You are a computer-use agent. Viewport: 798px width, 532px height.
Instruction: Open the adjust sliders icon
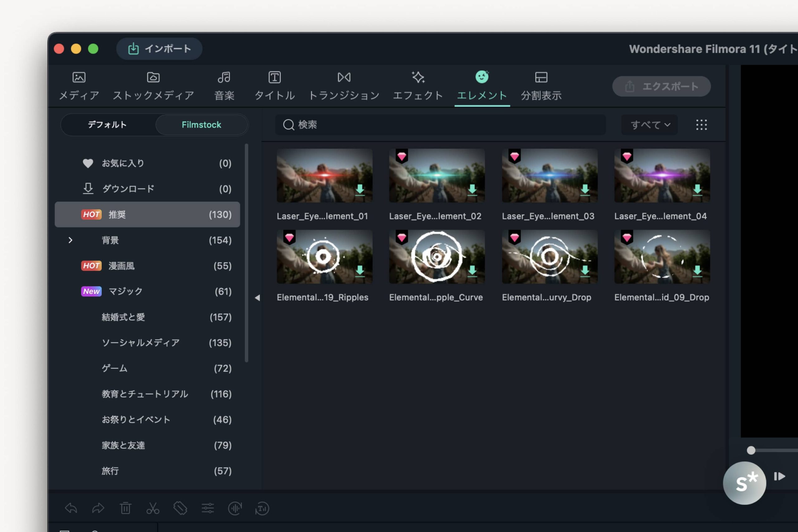coord(208,508)
